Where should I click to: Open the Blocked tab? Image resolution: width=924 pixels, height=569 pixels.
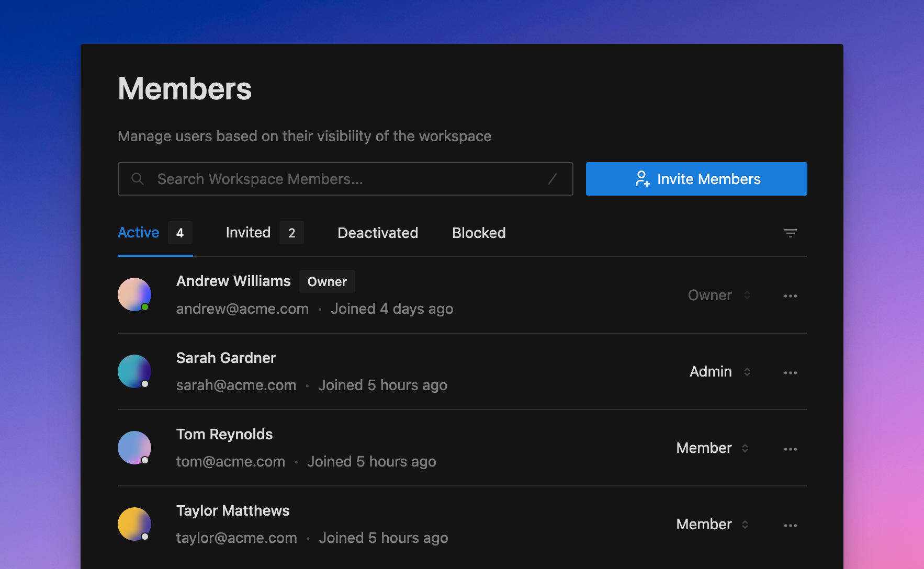(x=479, y=233)
